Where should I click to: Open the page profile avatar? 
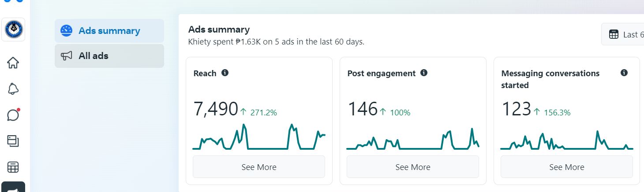coord(13,30)
